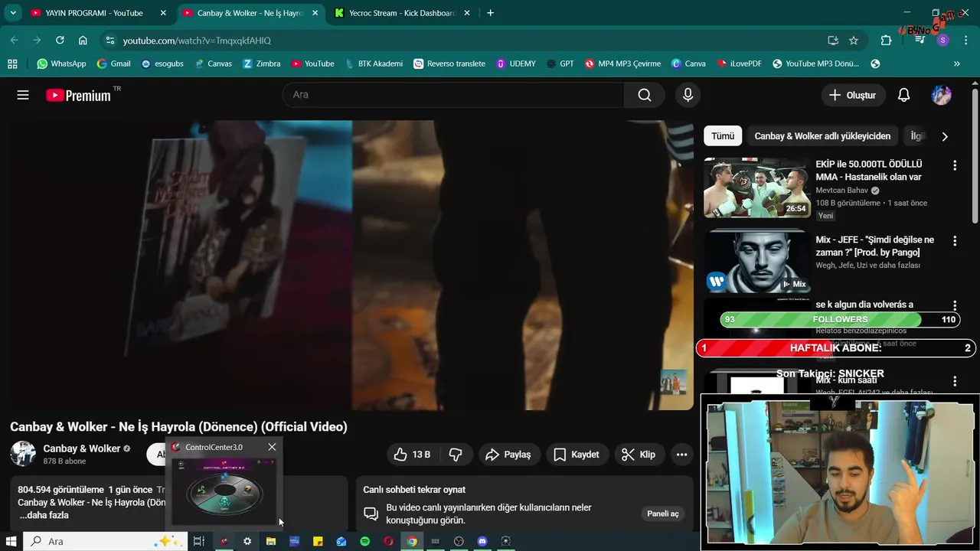Open more actions ellipsis beside Klip
This screenshot has height=551, width=980.
(681, 455)
